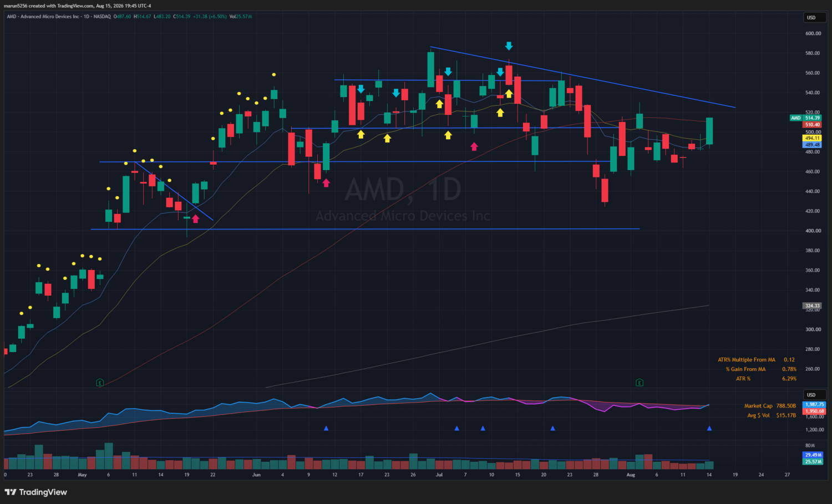Click the blue 1,987.75 indicator value label
Screen dimensions: 832x504
[x=815, y=405]
